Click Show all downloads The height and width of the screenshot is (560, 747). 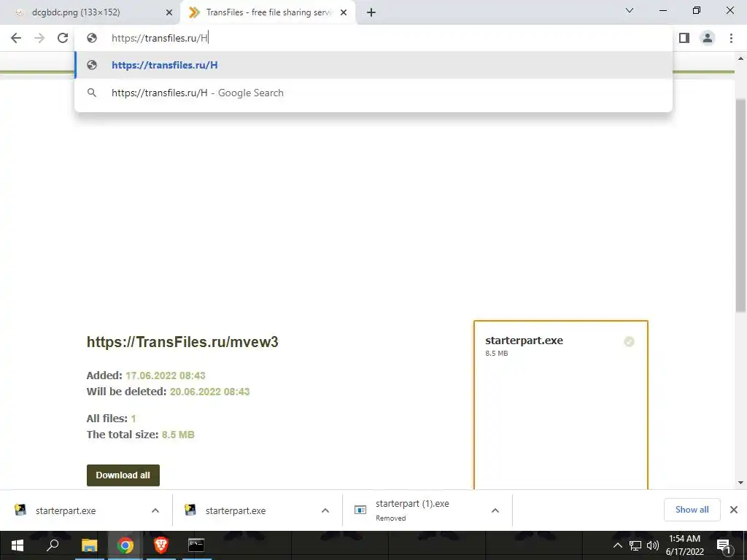click(692, 510)
